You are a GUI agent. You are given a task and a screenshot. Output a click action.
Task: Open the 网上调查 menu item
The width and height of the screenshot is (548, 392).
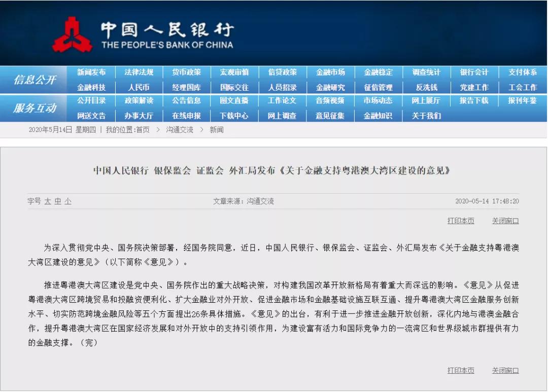tap(283, 116)
